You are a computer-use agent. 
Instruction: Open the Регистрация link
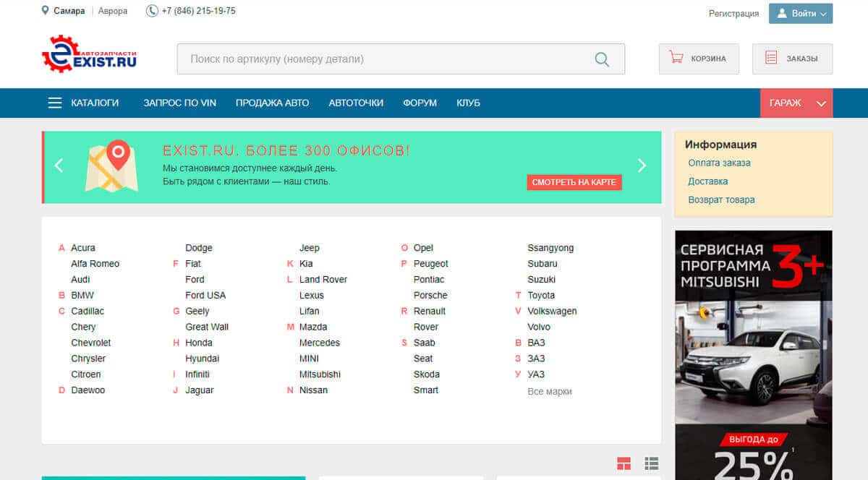coord(733,14)
